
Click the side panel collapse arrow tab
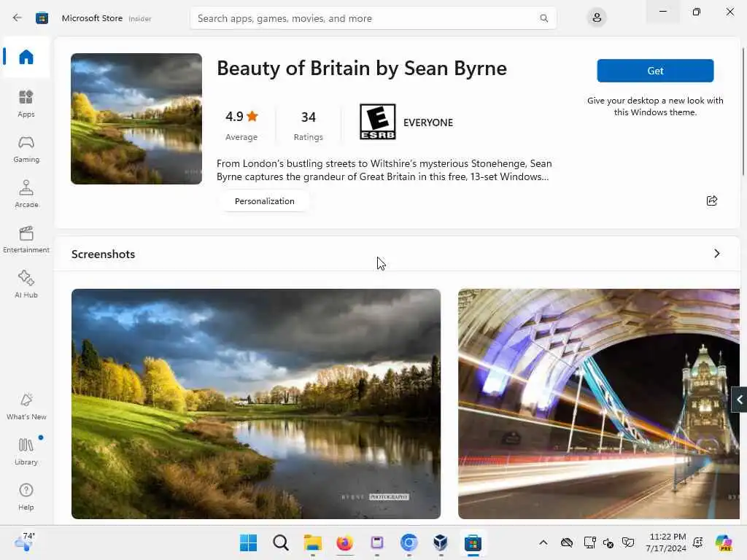pos(739,400)
